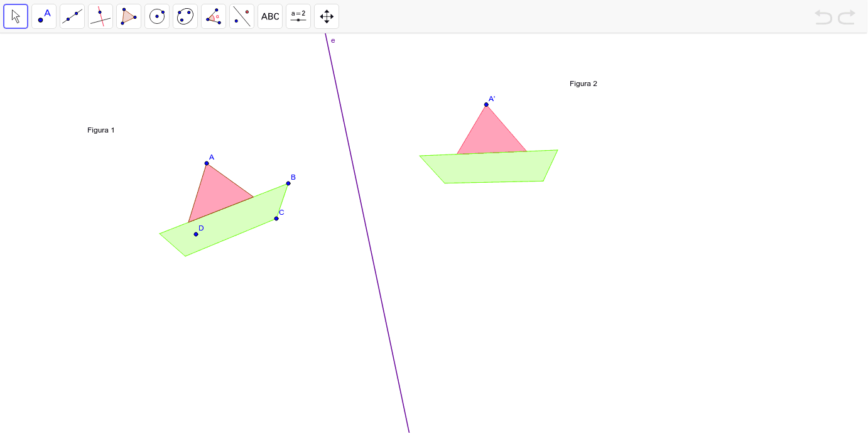Click point D inside the green hull
868x434 pixels.
click(x=196, y=234)
